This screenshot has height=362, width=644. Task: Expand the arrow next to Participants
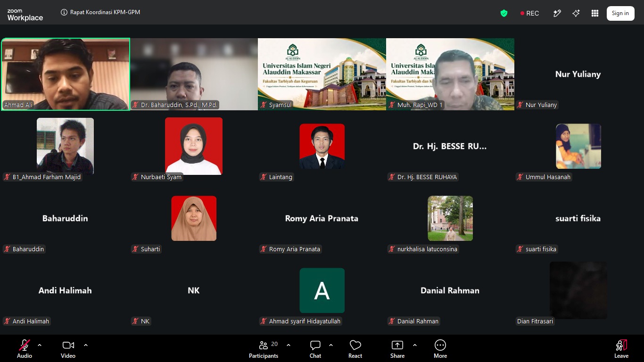(289, 345)
